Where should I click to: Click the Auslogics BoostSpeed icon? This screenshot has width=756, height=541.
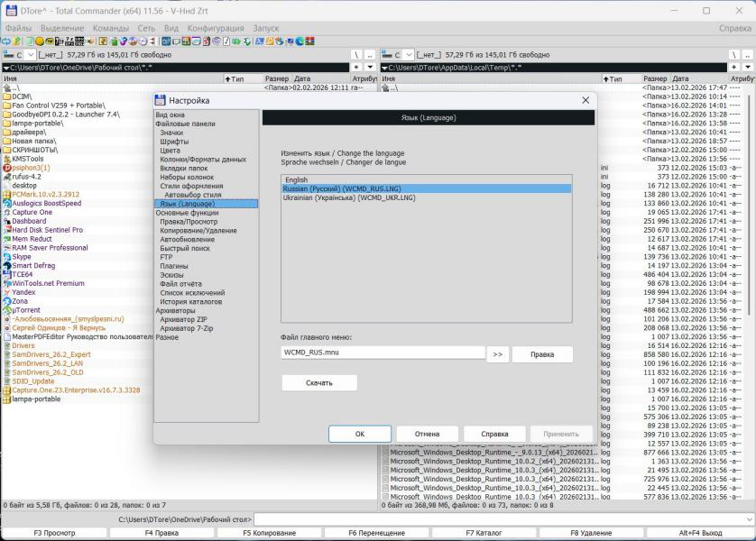7,203
